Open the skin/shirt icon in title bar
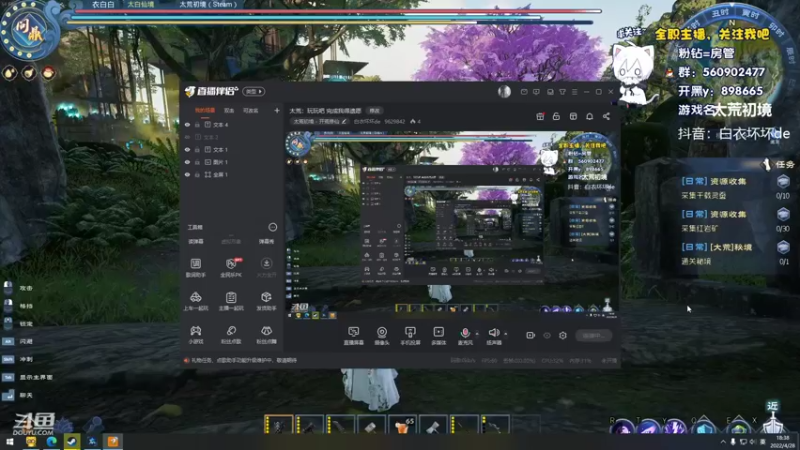 562,92
